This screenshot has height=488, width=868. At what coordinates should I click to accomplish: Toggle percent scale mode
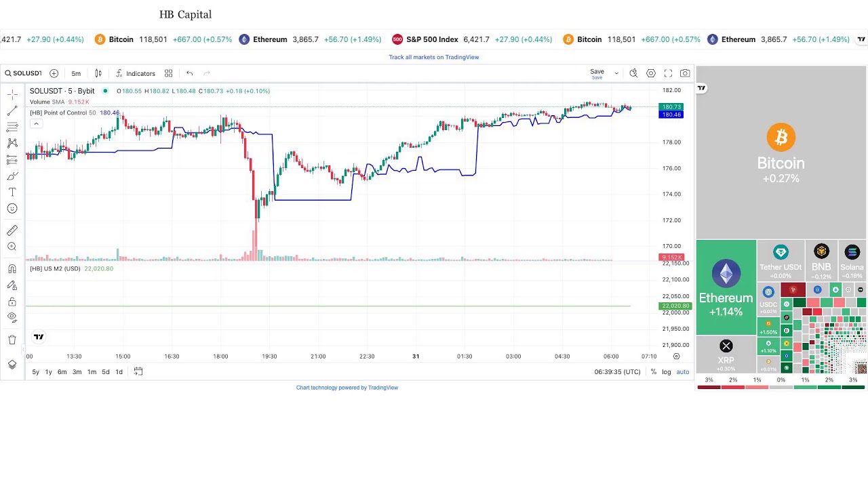[654, 372]
